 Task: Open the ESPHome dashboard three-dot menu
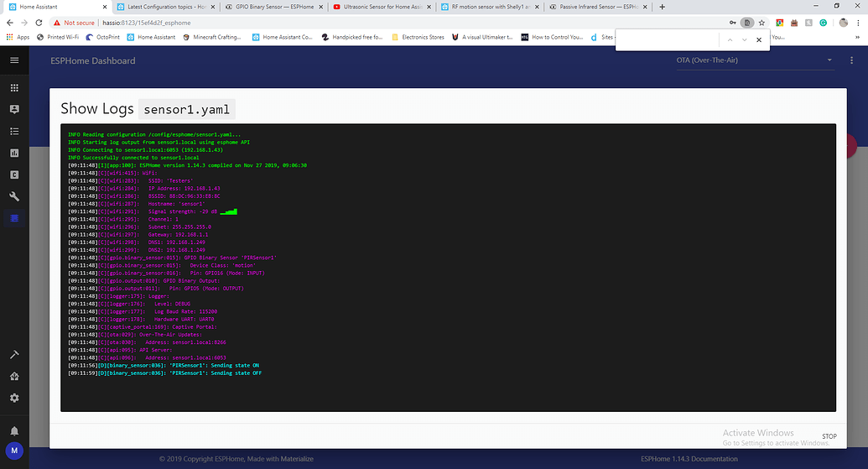[851, 60]
